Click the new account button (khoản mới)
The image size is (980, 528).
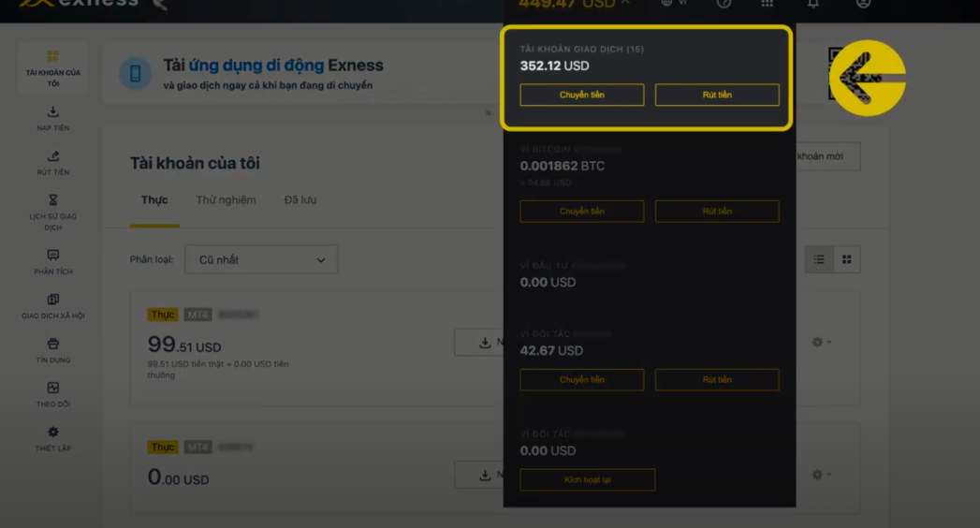point(827,156)
